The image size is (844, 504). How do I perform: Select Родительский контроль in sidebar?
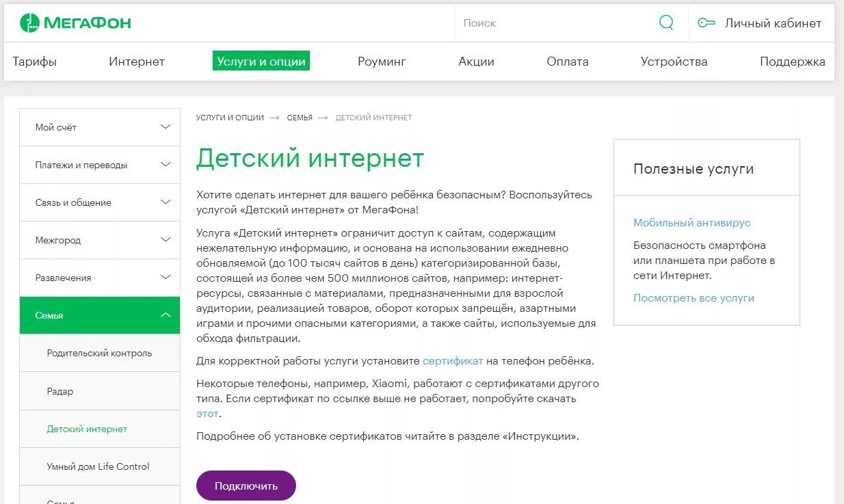[x=100, y=353]
